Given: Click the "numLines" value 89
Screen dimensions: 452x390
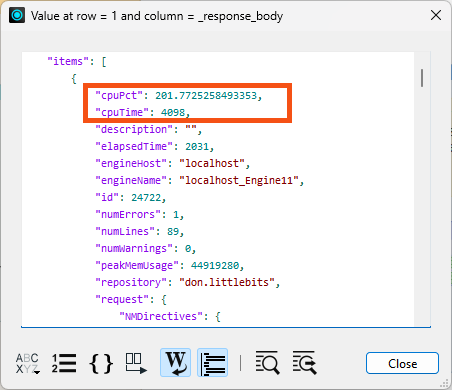Looking at the screenshot, I should 173,232.
